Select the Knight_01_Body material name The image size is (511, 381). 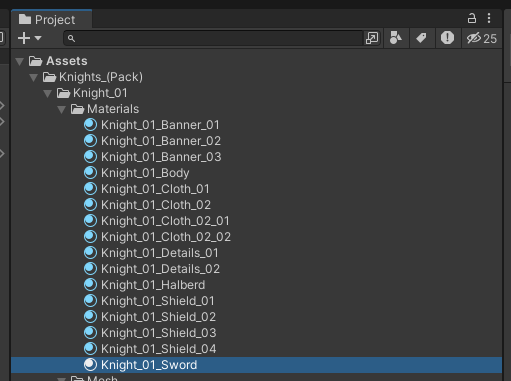145,173
